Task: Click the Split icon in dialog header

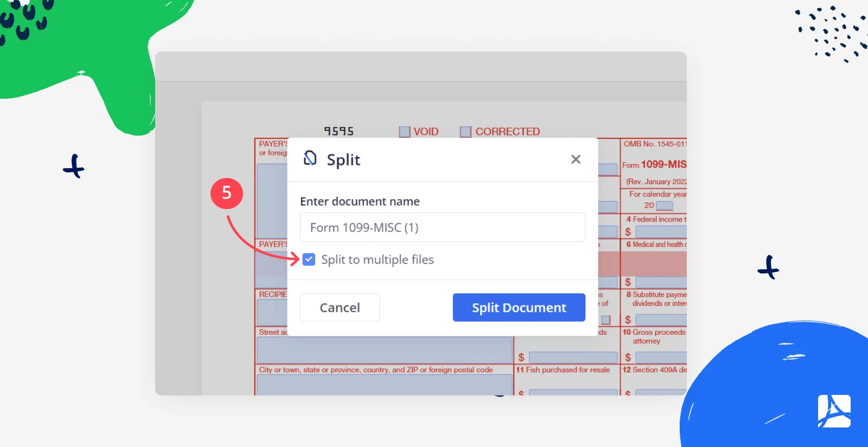Action: 310,158
